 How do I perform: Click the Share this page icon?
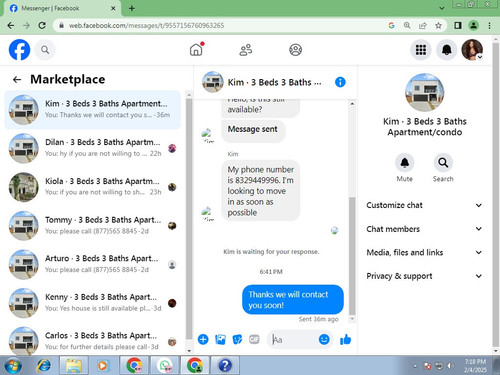(423, 25)
